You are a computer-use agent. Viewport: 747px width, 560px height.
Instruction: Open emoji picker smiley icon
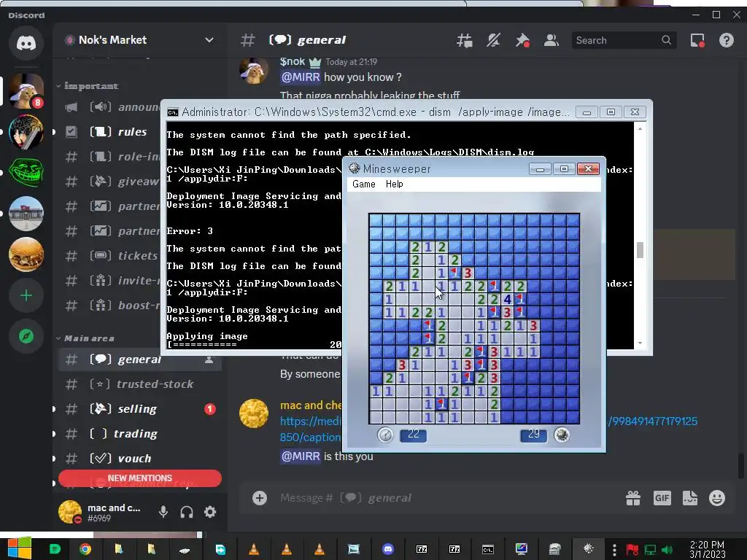click(x=717, y=498)
